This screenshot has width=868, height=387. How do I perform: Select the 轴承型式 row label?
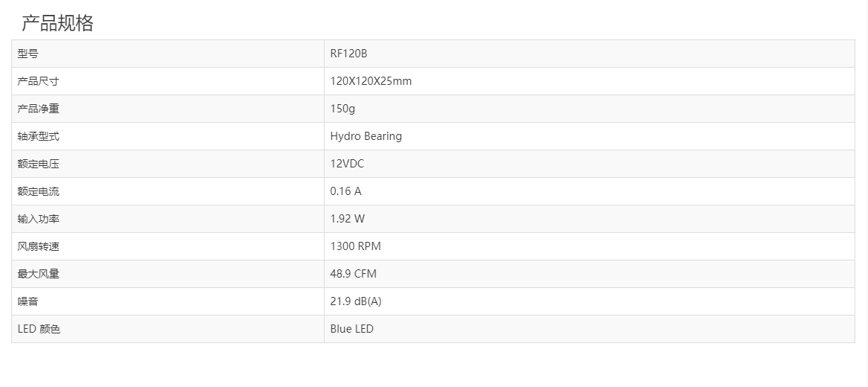coord(38,136)
